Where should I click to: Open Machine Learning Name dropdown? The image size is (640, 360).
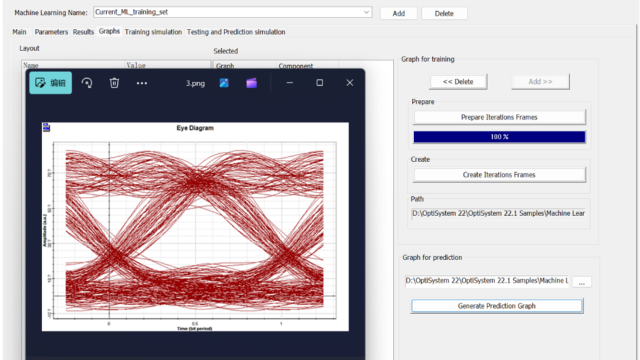pos(366,12)
